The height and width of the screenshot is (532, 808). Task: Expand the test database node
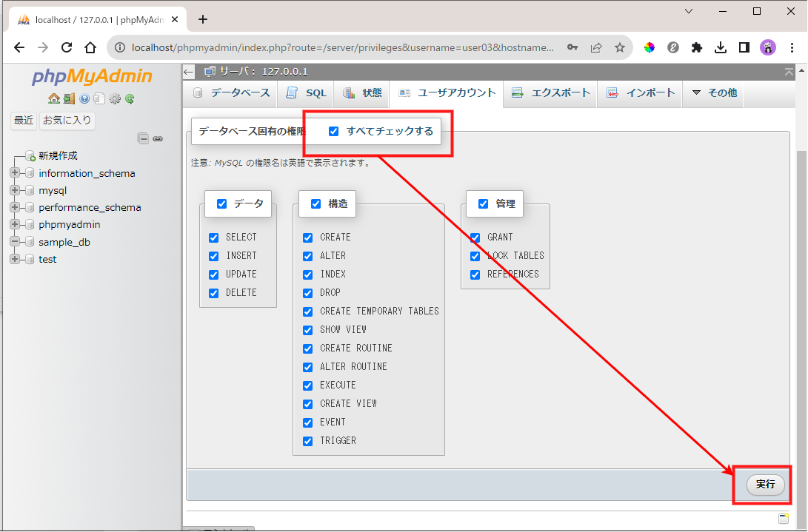click(x=14, y=259)
